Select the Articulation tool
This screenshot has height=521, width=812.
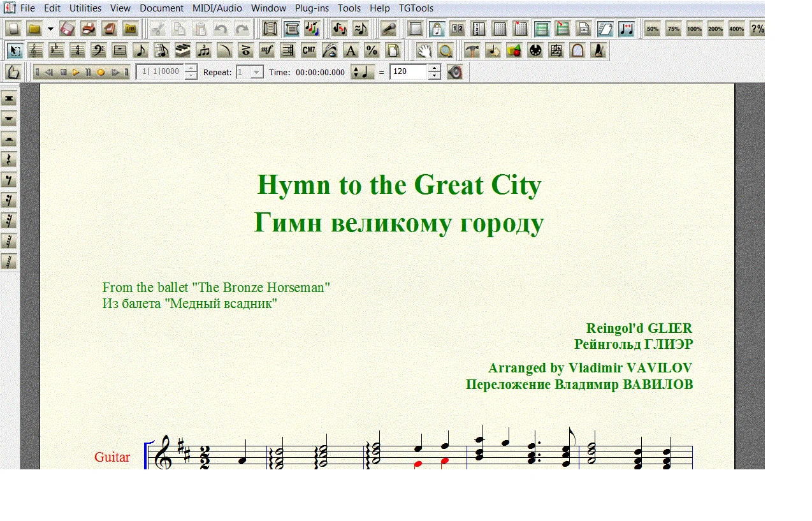(246, 50)
